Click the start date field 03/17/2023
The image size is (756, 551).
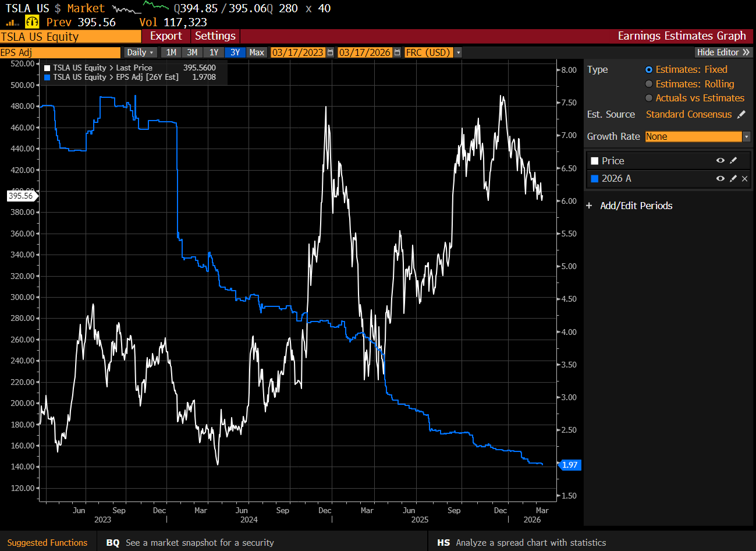pyautogui.click(x=298, y=52)
